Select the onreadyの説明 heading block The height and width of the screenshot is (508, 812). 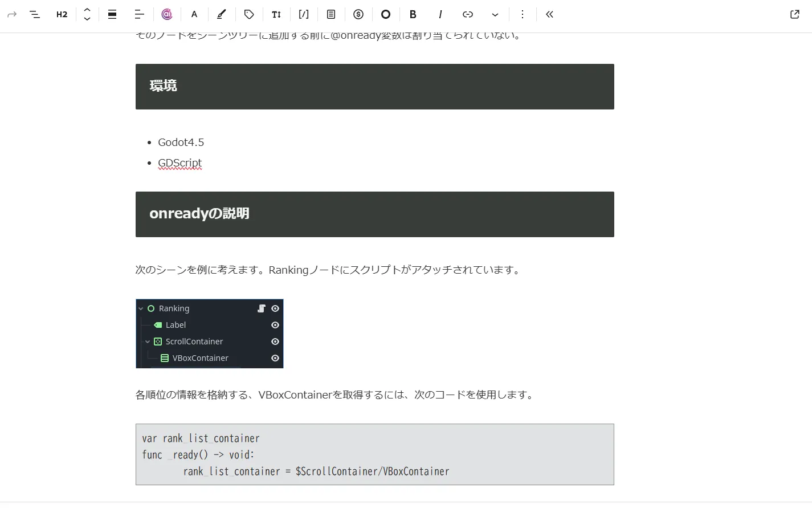[375, 214]
